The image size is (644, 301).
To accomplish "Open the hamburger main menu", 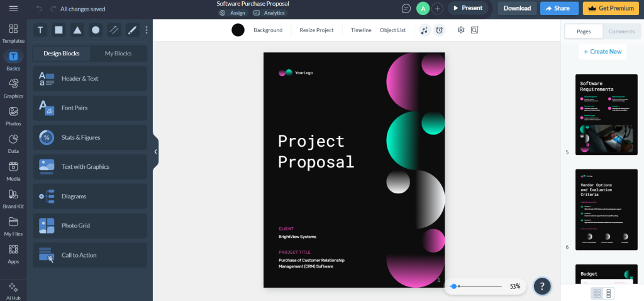I will pos(14,8).
